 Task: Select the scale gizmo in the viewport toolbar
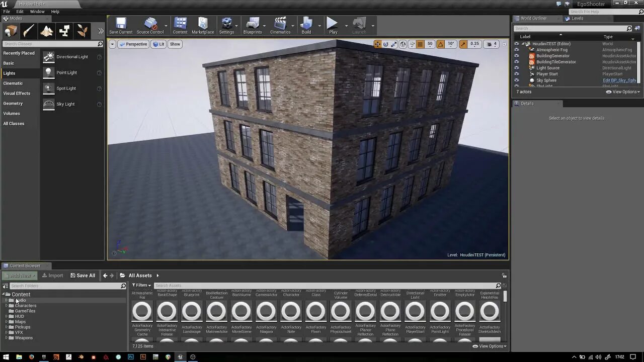(x=394, y=44)
